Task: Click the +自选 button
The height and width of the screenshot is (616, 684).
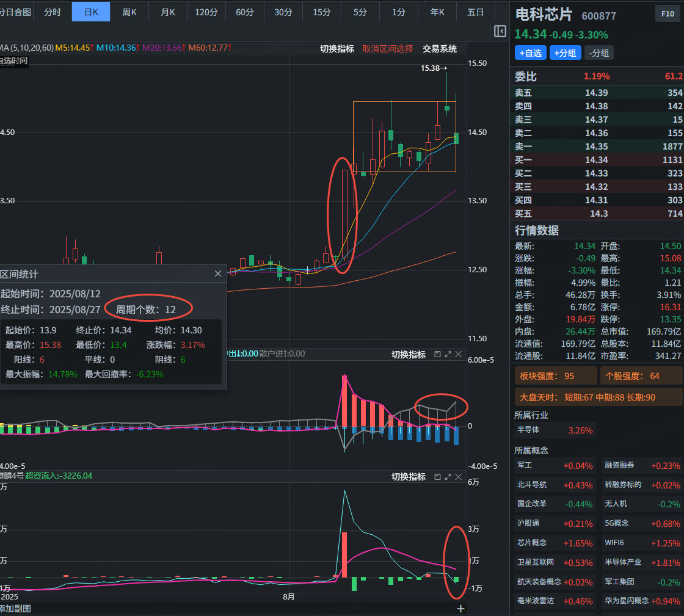Action: tap(530, 53)
